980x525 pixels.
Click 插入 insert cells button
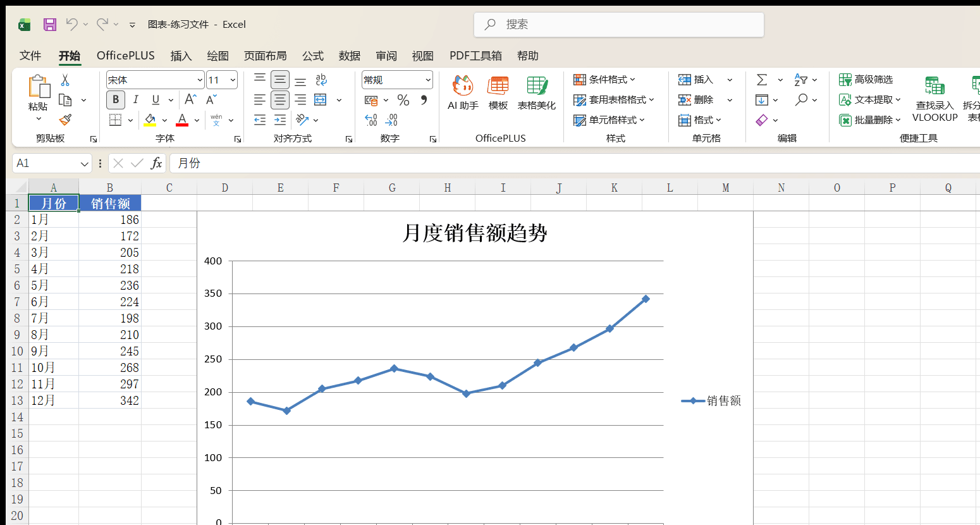coord(695,79)
